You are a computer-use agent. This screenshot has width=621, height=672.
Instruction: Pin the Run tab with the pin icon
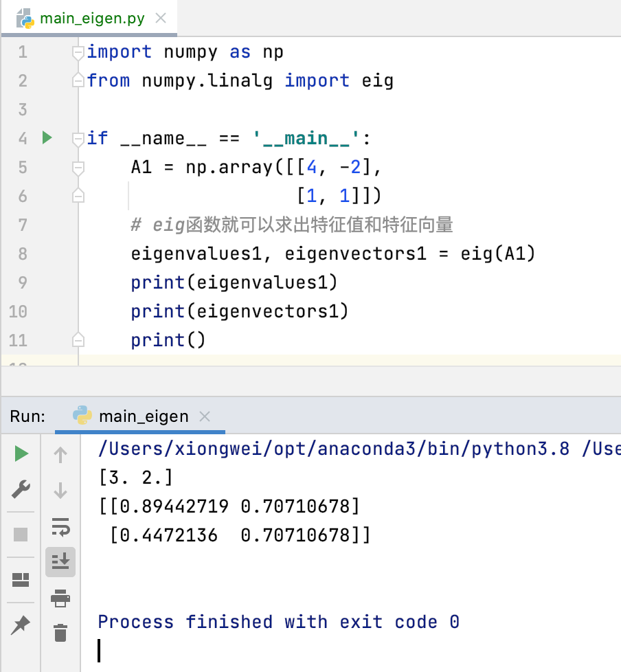pyautogui.click(x=21, y=625)
